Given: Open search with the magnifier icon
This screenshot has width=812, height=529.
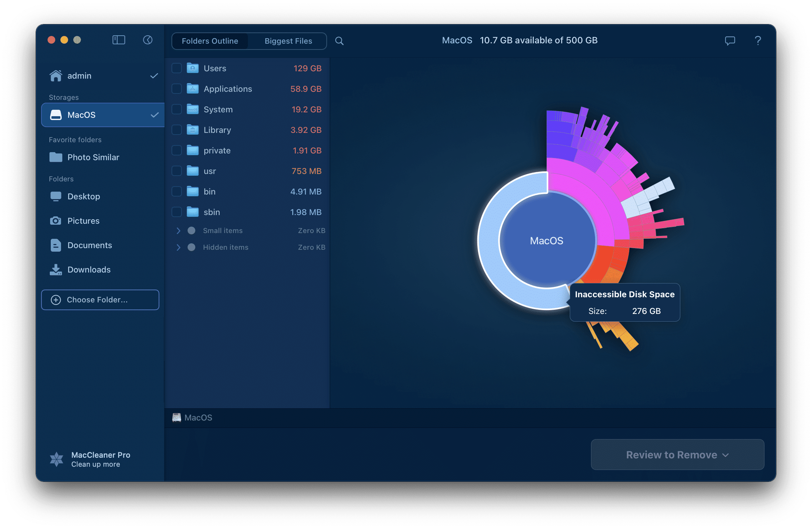Looking at the screenshot, I should pos(339,41).
